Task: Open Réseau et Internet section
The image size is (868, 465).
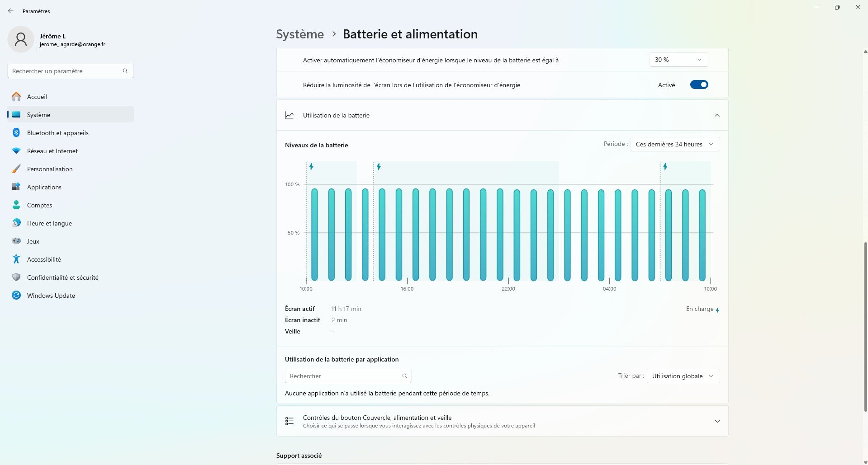Action: [52, 151]
